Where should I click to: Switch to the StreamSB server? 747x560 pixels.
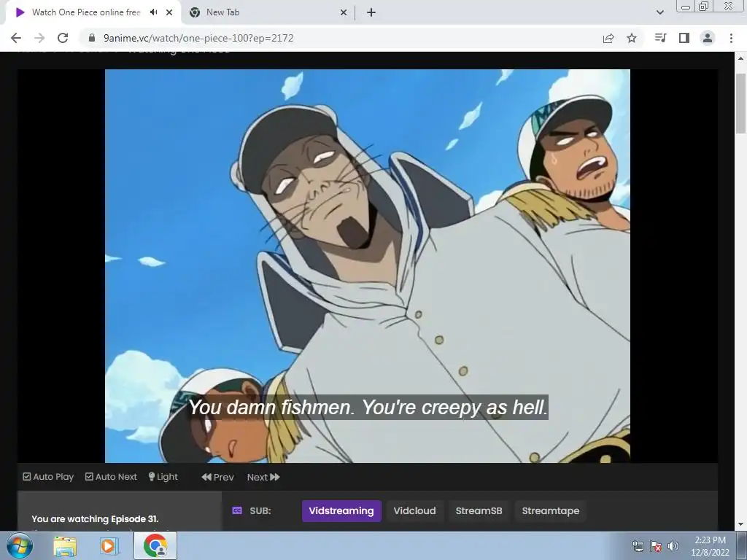tap(479, 510)
